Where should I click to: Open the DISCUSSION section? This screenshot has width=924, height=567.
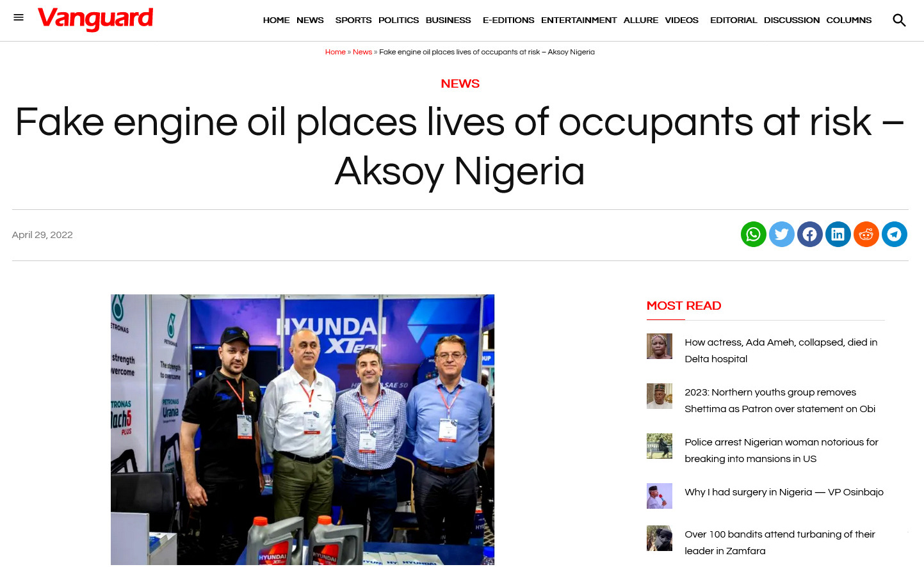[x=791, y=20]
